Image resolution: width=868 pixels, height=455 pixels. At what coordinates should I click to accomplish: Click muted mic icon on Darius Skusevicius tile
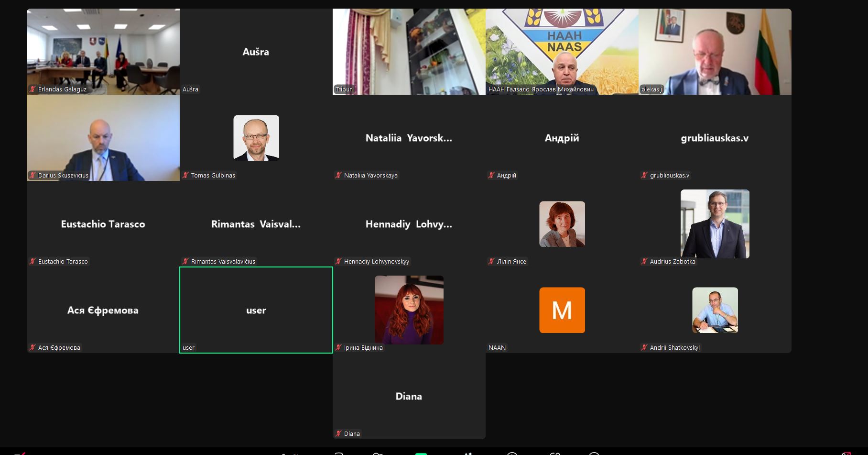(33, 176)
